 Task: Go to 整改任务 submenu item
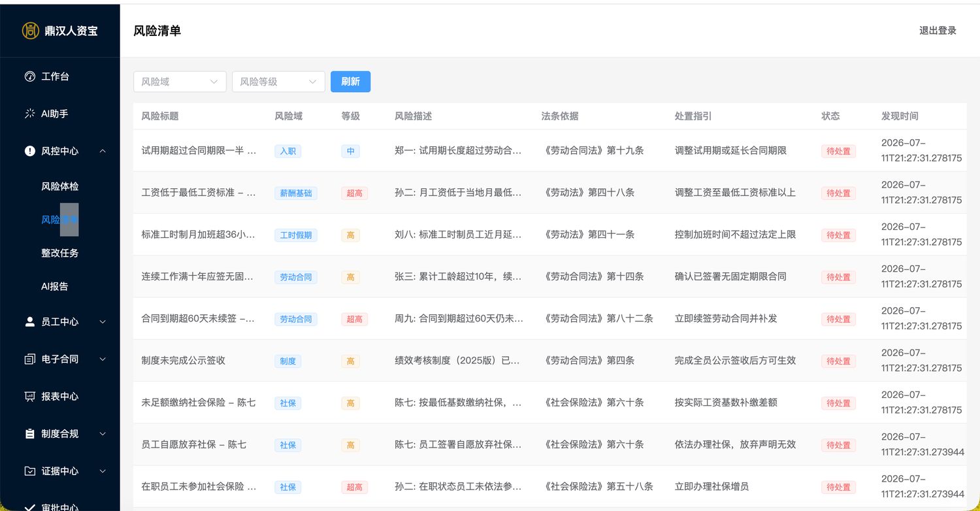[60, 253]
